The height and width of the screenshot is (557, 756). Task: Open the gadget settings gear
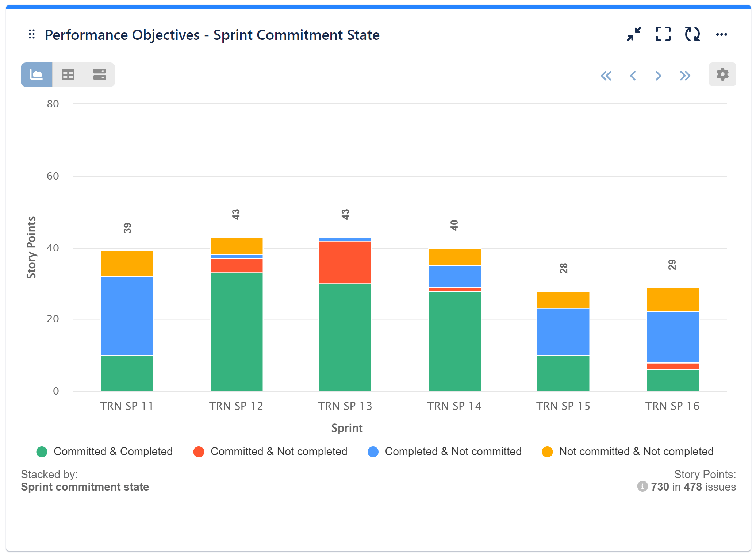pos(722,74)
